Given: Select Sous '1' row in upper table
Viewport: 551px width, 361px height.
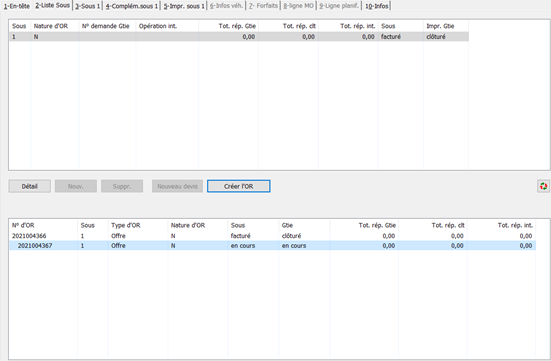Looking at the screenshot, I should coord(239,37).
